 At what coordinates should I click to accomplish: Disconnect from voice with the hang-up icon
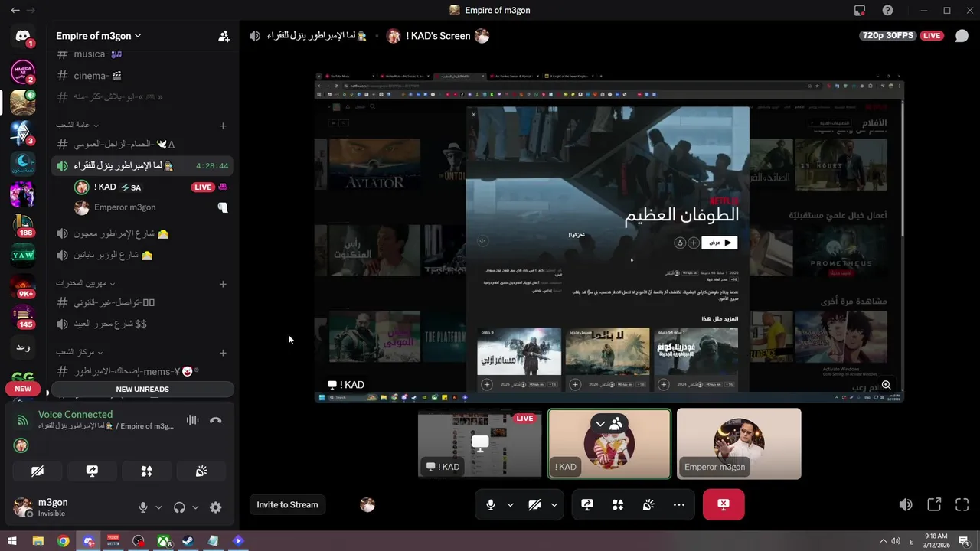[x=216, y=420]
